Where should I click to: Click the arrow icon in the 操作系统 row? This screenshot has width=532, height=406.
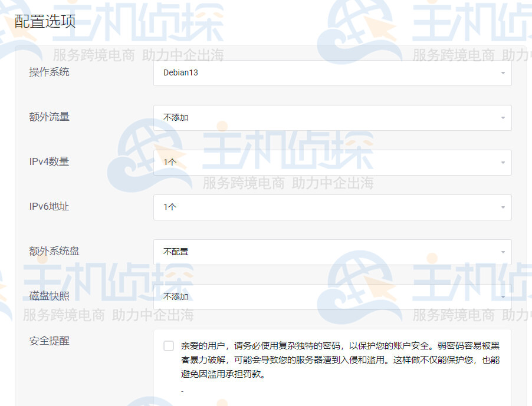[503, 73]
